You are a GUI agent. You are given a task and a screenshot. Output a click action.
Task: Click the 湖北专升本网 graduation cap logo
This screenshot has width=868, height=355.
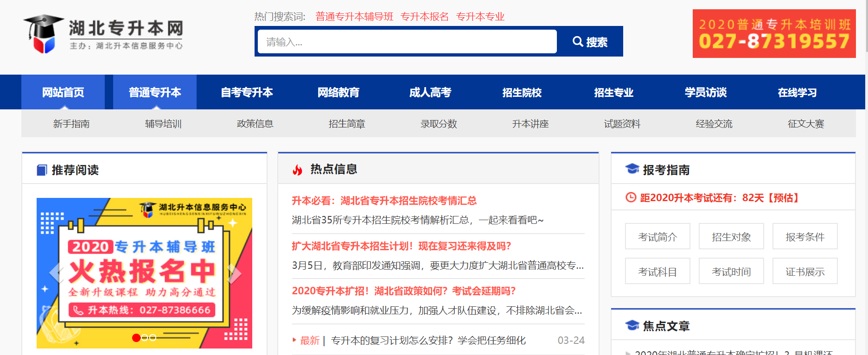(43, 34)
